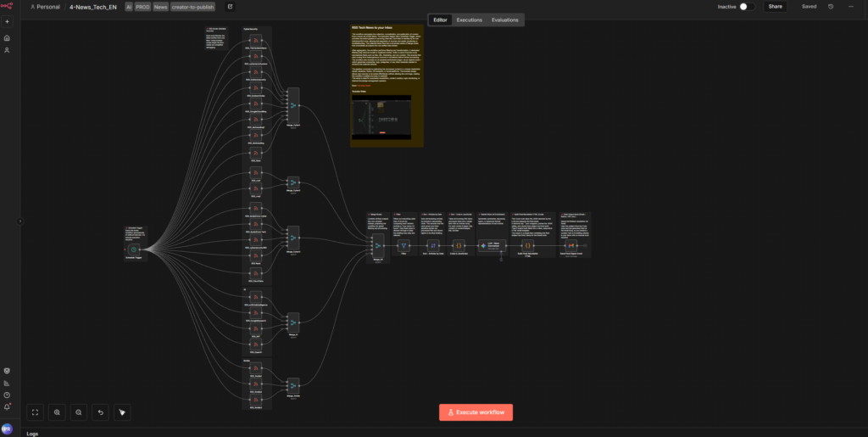Go to Home overview in sidebar
Viewport: 868px width, 437px height.
point(7,38)
